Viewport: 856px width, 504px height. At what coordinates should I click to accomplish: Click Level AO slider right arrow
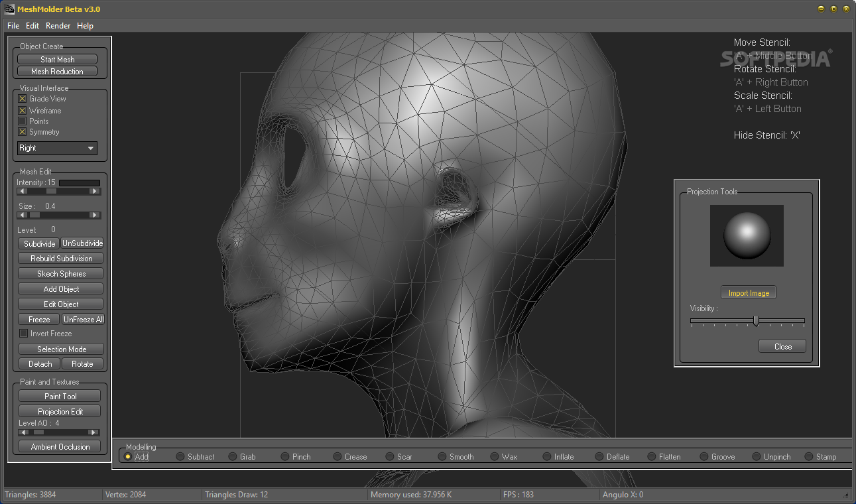point(95,432)
